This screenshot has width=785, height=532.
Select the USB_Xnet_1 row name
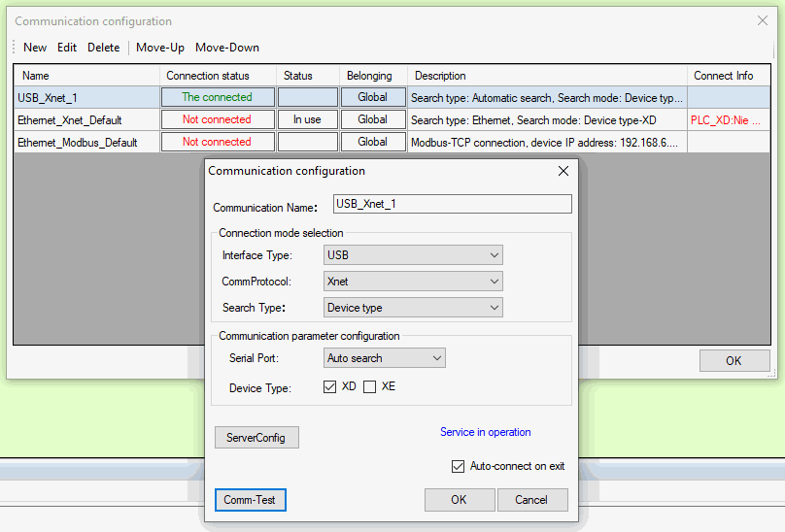(x=86, y=98)
